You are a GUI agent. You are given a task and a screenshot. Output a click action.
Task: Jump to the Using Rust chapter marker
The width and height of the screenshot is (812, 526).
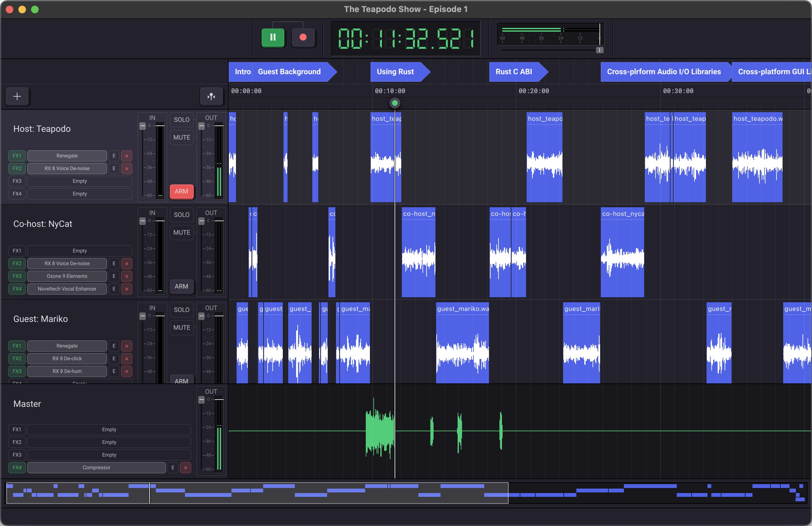395,72
